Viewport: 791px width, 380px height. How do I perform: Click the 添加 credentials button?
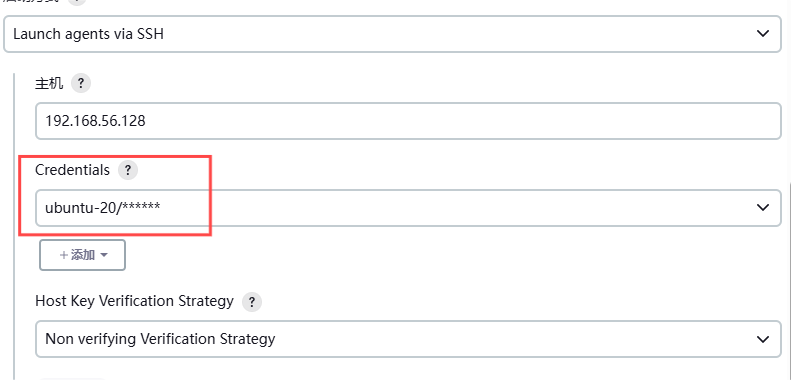pos(82,255)
